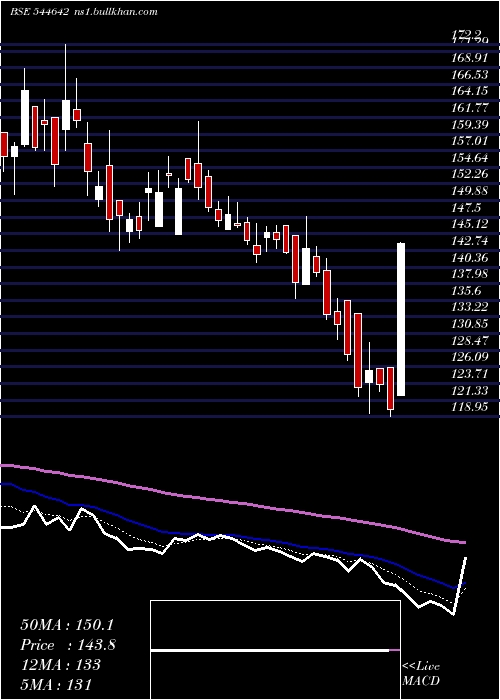
Task: Click the 130.85 price axis label
Action: coord(469,324)
